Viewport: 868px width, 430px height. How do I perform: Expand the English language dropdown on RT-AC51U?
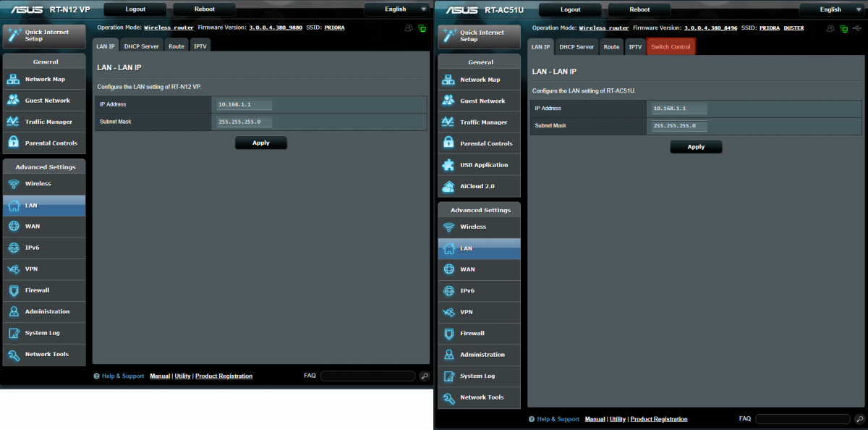point(832,9)
